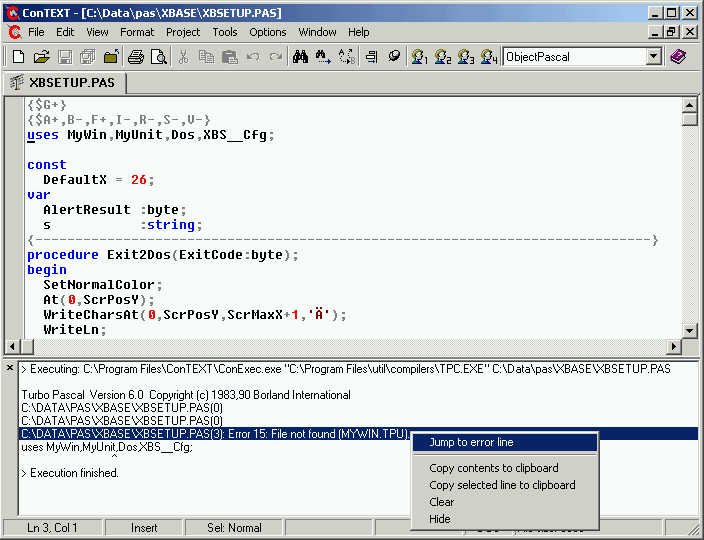Click the ConTEXT document icon in menu bar
Image resolution: width=704 pixels, height=540 pixels.
point(14,32)
